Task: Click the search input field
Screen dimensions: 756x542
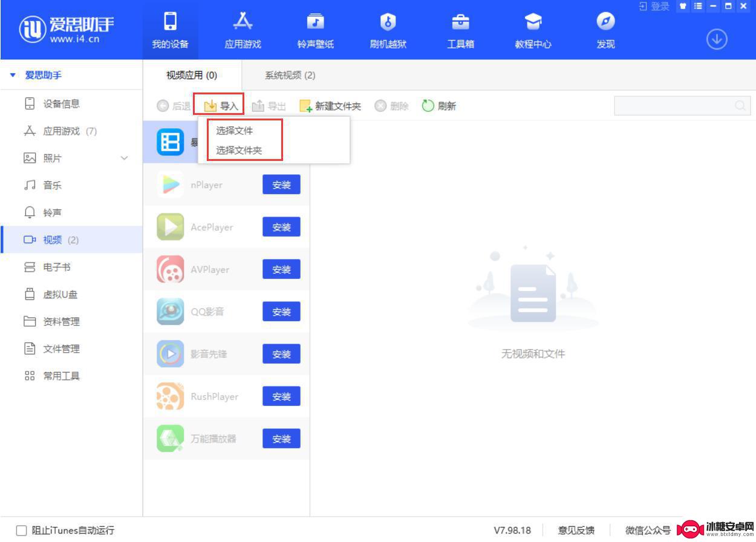Action: pos(682,105)
